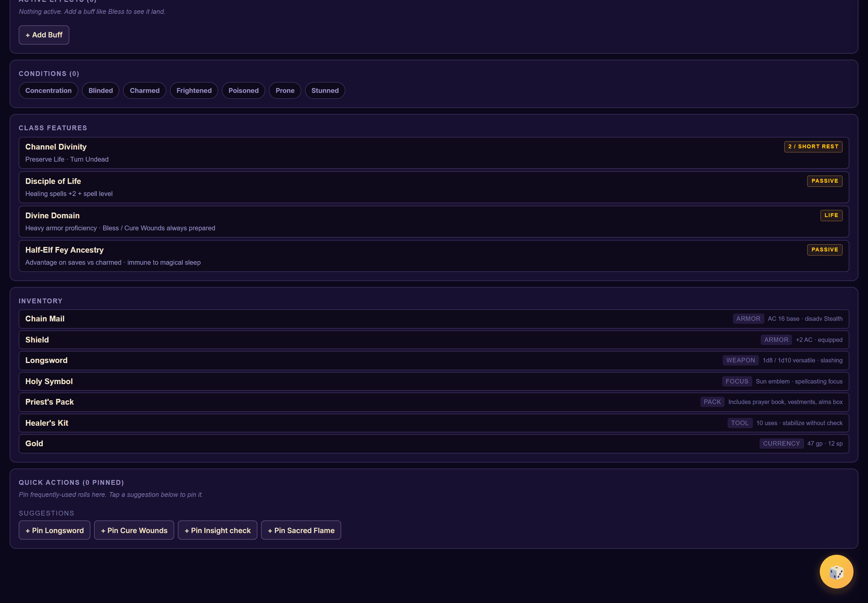Screen dimensions: 868x603
Task: Select the Holy Symbol inventory row
Action: point(434,381)
